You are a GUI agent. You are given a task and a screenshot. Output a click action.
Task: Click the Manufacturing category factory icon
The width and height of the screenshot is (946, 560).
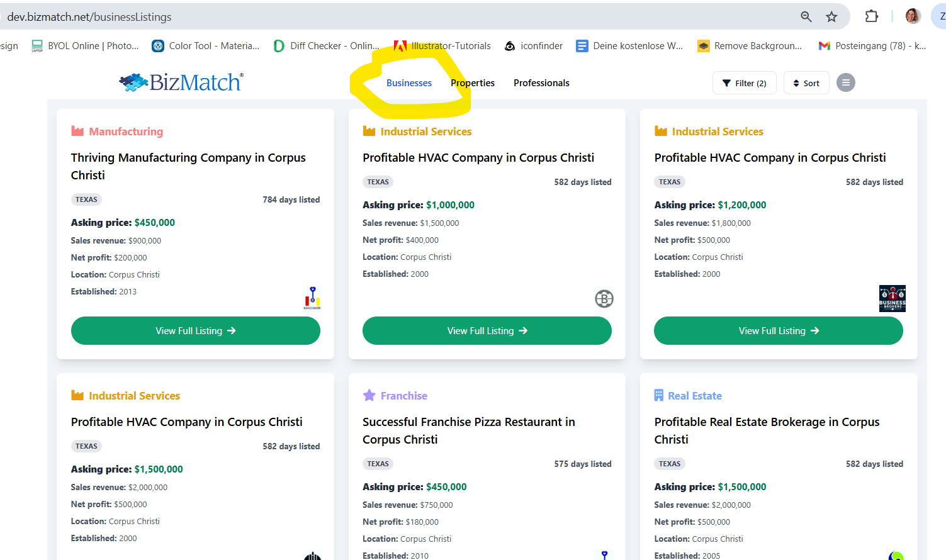[x=77, y=132]
